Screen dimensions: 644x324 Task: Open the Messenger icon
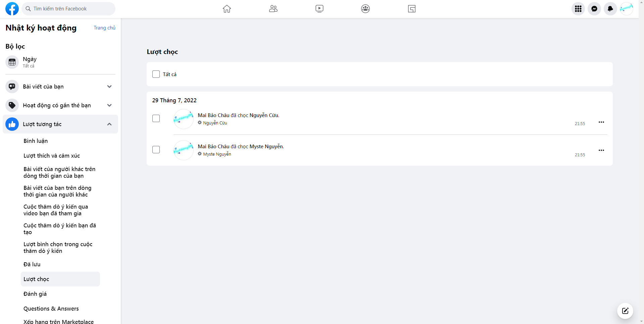pos(594,9)
